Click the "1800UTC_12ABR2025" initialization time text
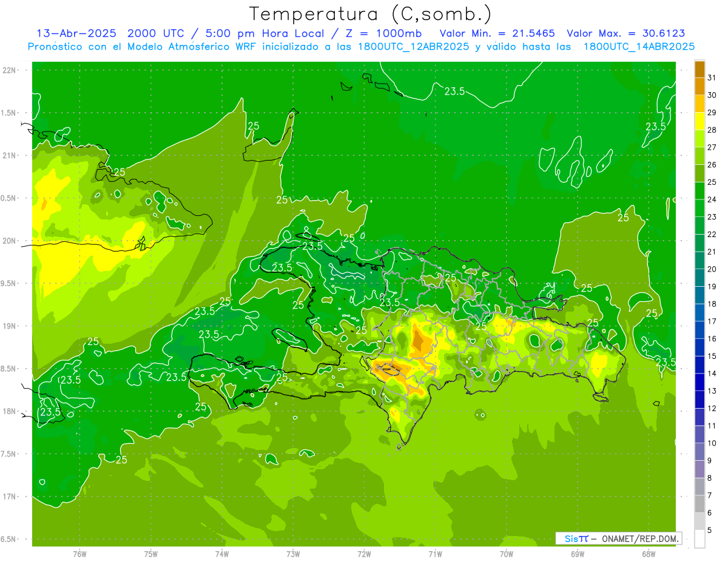Image resolution: width=728 pixels, height=562 pixels. (x=413, y=47)
